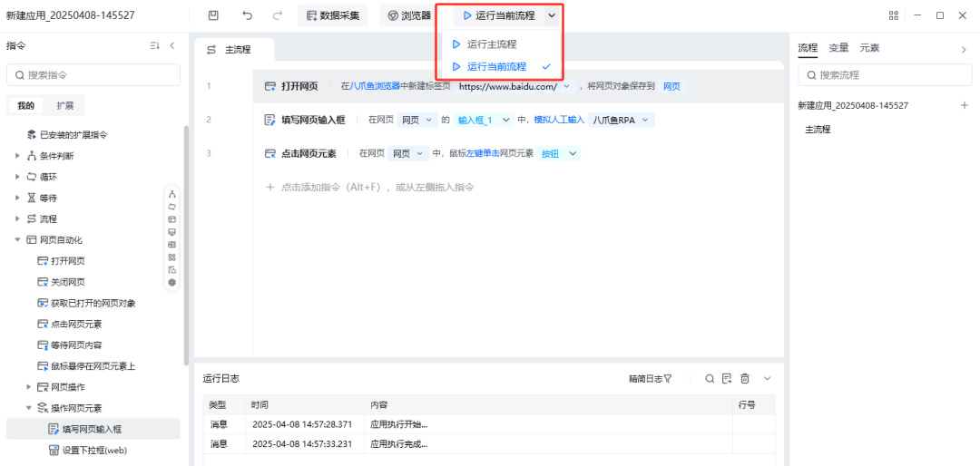980x466 pixels.
Task: Select 填写网页输入框 in the command tree
Action: tap(93, 429)
